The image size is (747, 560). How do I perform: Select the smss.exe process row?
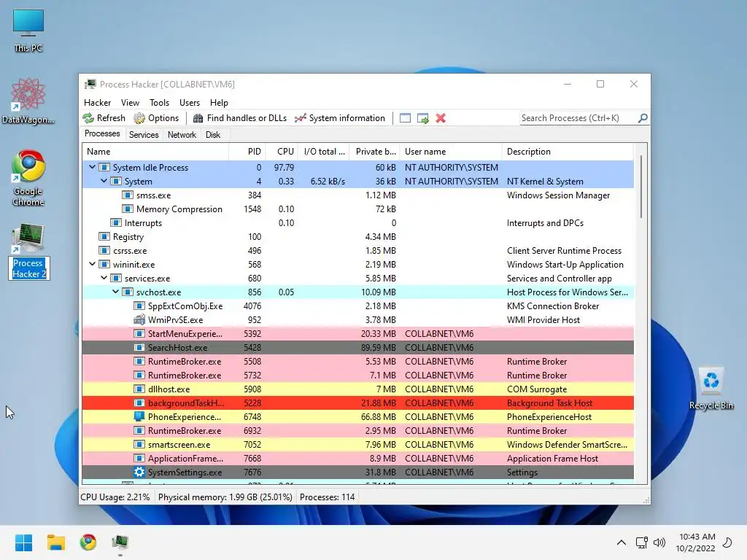pyautogui.click(x=357, y=195)
